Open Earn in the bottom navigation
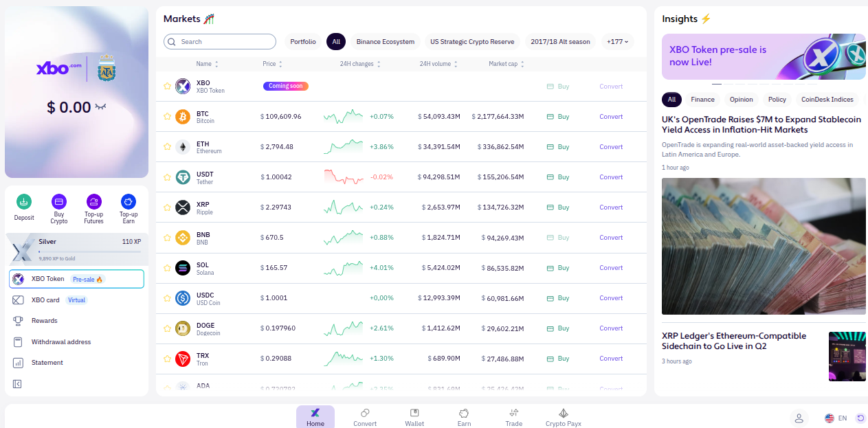The height and width of the screenshot is (428, 868). point(465,417)
